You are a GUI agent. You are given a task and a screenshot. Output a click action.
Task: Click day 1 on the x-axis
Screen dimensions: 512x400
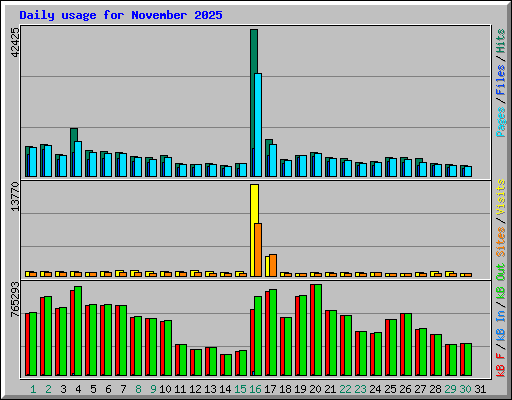point(33,389)
